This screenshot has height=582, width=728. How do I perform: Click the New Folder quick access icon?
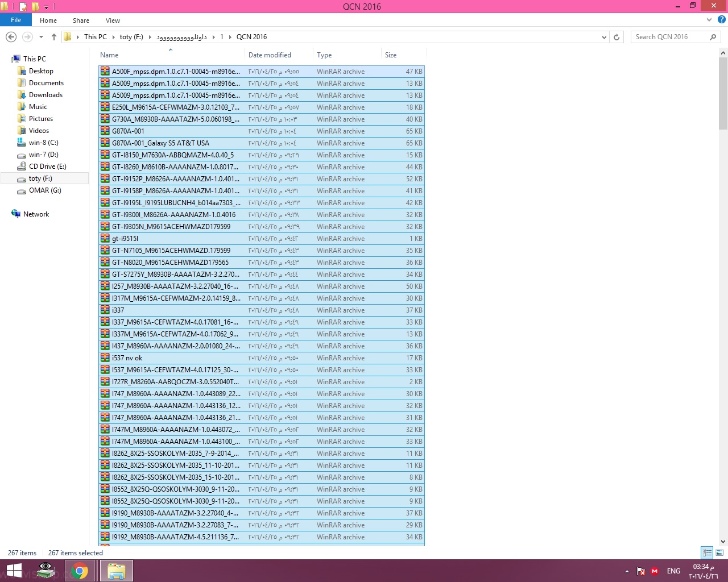[35, 7]
